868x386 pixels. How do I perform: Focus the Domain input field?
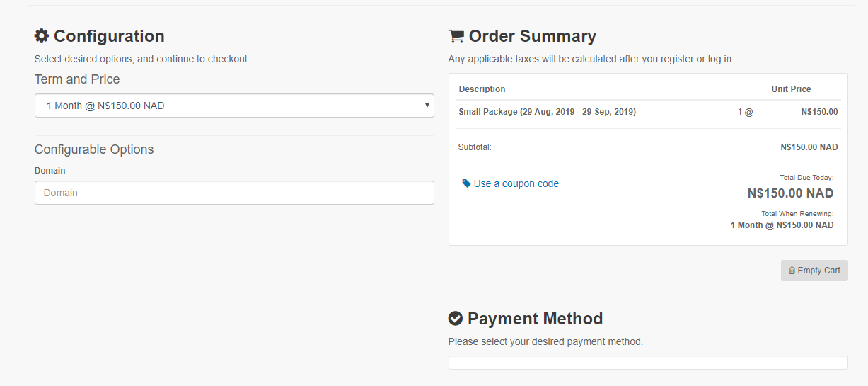point(234,193)
